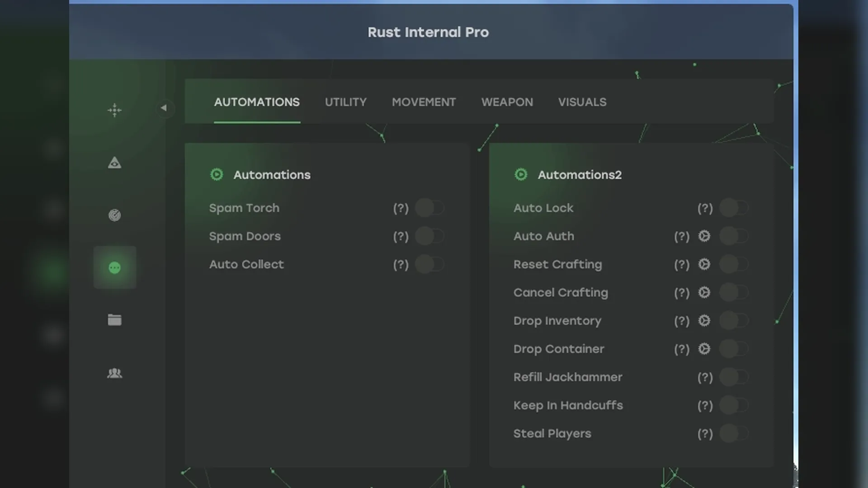Image resolution: width=868 pixels, height=488 pixels.
Task: Open the Reset Crafting gear settings
Action: coord(704,264)
